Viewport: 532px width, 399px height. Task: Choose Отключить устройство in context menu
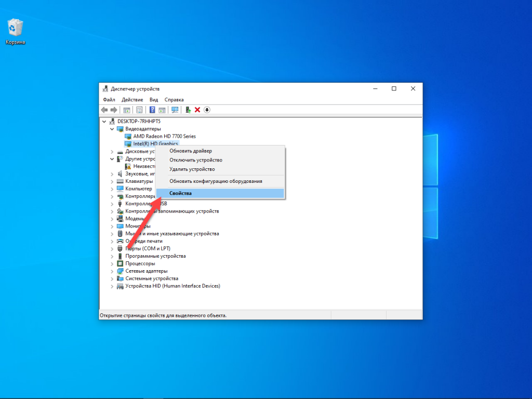point(195,160)
